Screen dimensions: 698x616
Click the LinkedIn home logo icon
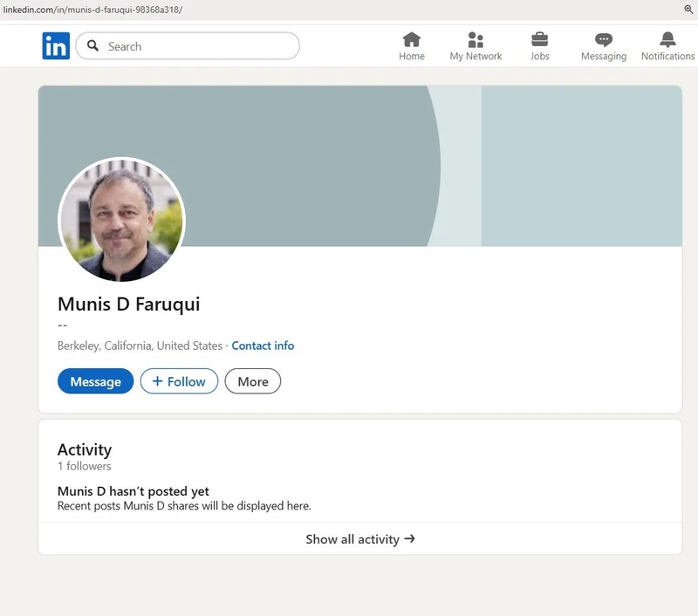click(x=55, y=45)
